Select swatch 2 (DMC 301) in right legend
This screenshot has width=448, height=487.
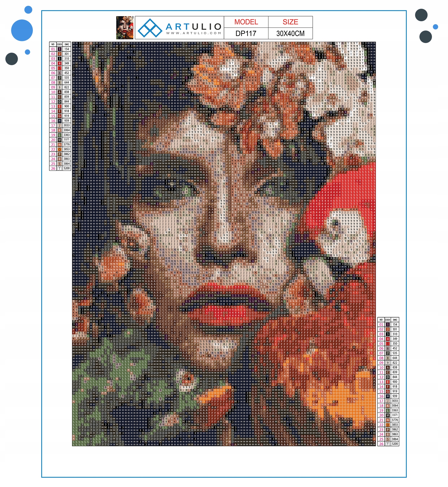coord(388,329)
